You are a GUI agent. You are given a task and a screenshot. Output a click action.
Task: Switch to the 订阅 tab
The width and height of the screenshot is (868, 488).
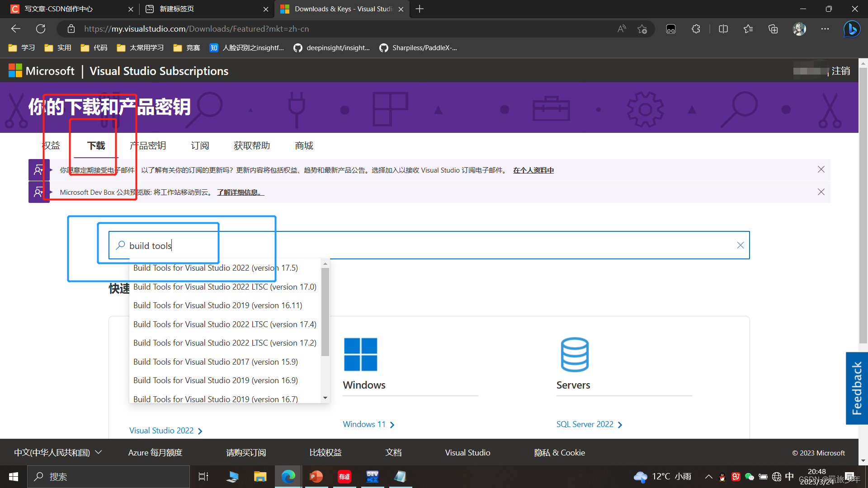(x=200, y=145)
